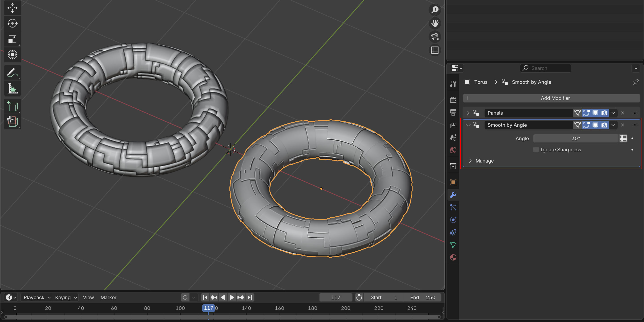The image size is (644, 322).
Task: Open the Object Constraints tab
Action: tap(453, 232)
